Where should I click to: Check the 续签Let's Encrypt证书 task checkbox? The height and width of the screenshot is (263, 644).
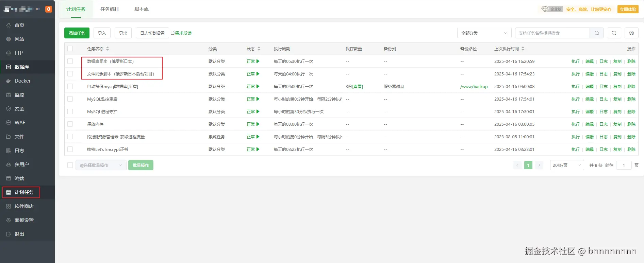(x=70, y=149)
